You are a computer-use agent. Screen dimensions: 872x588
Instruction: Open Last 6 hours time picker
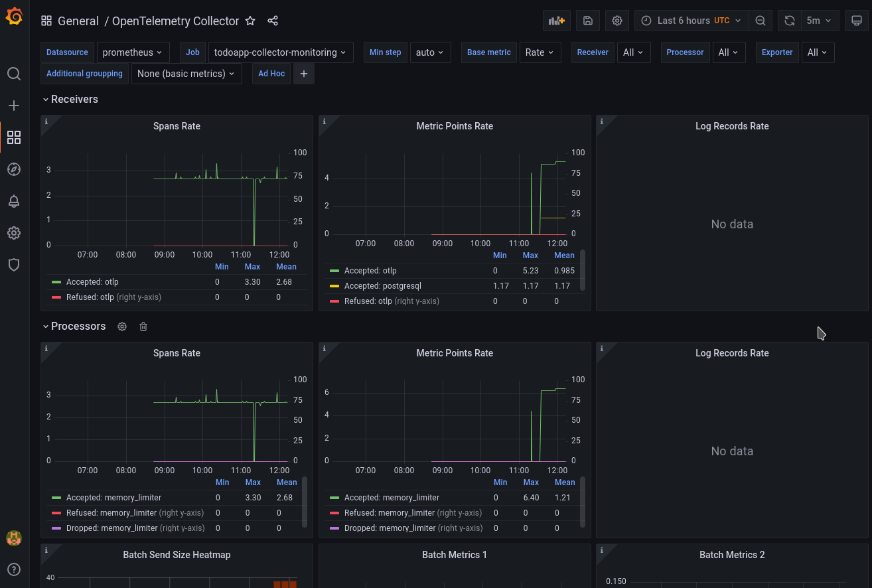[x=684, y=21]
